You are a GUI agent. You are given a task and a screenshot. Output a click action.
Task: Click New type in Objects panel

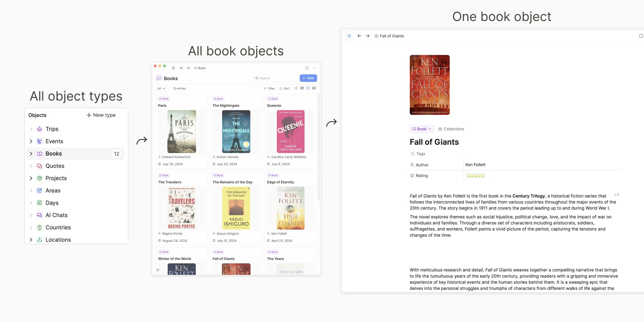click(101, 115)
